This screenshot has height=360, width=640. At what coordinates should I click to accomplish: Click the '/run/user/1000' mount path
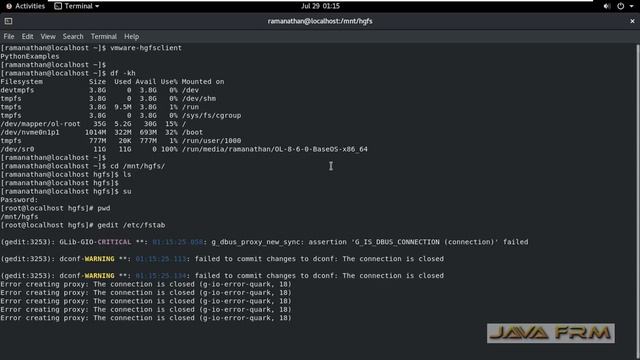pyautogui.click(x=211, y=140)
